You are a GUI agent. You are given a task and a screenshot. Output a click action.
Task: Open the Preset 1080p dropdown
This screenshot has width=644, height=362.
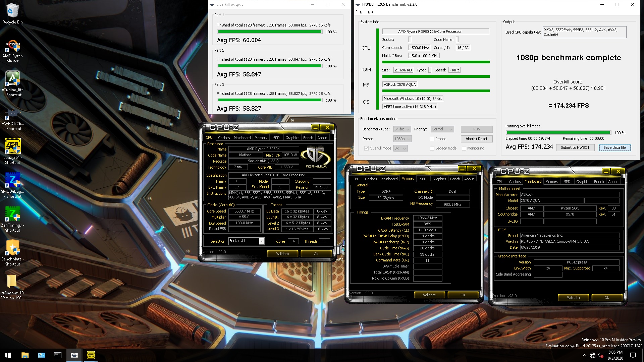point(402,139)
